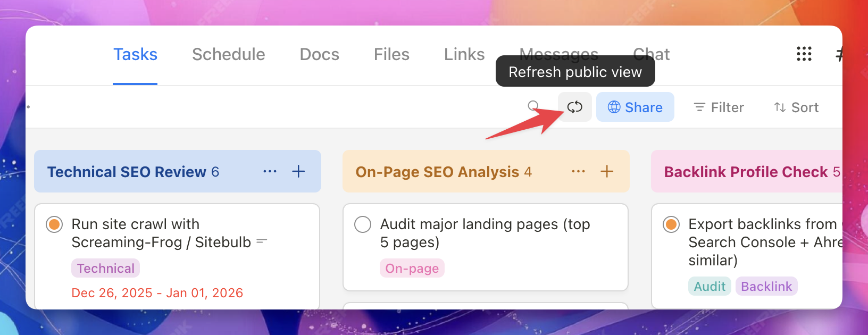Open the Export backlinks task
The height and width of the screenshot is (335, 868).
(x=765, y=242)
